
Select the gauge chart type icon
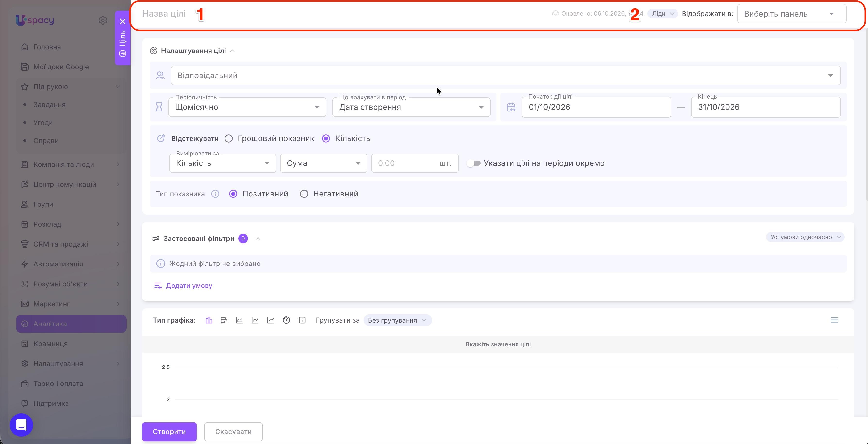[286, 320]
